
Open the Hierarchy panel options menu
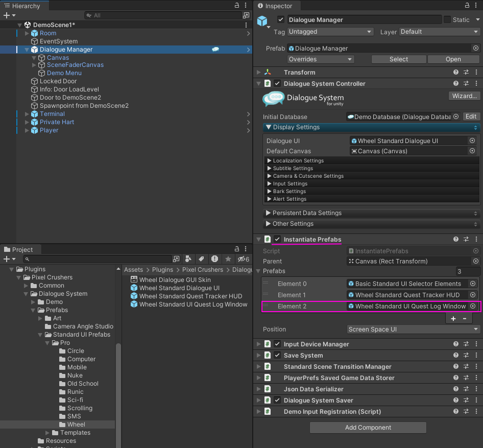click(x=246, y=5)
